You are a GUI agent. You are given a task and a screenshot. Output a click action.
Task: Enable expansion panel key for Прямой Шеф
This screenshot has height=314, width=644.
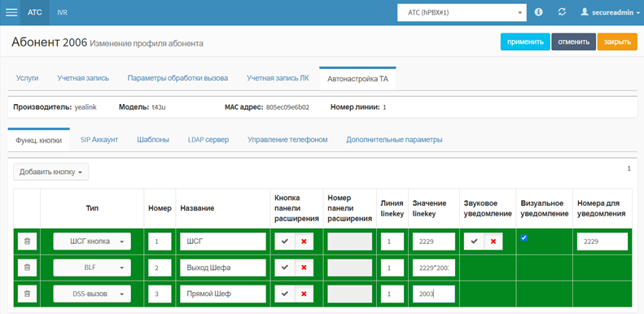[285, 294]
